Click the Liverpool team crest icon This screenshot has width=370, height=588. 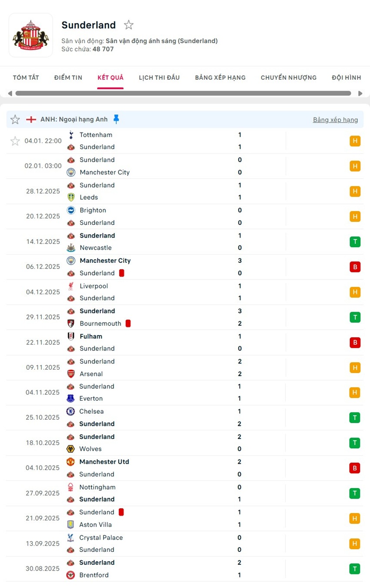point(71,286)
